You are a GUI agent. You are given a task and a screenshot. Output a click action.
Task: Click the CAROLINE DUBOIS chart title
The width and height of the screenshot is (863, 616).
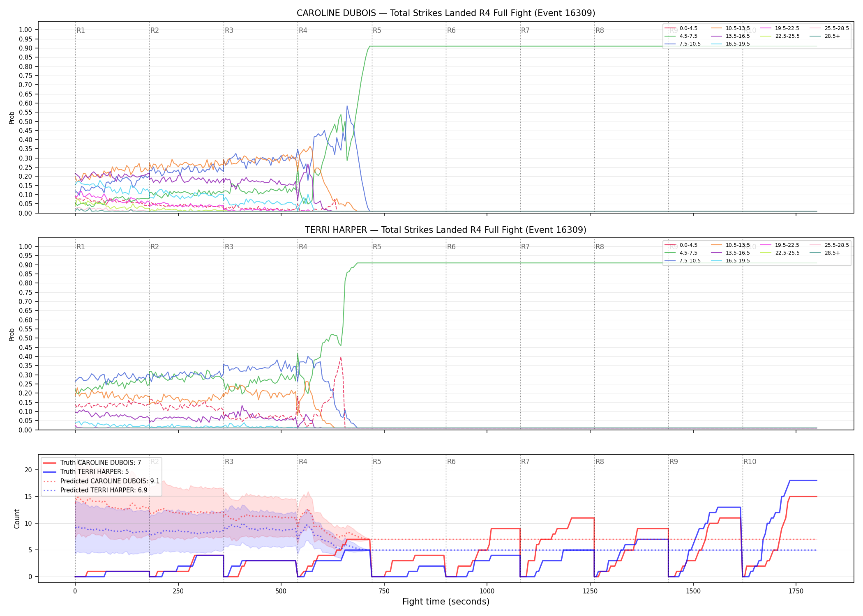[446, 13]
